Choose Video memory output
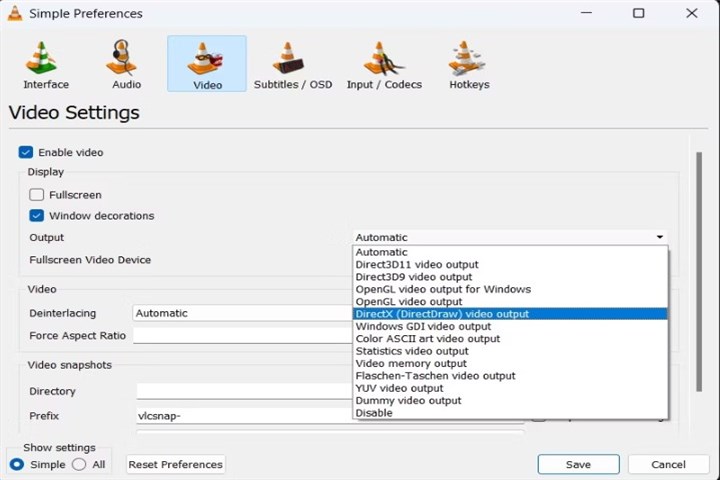The height and width of the screenshot is (480, 720). [x=510, y=364]
